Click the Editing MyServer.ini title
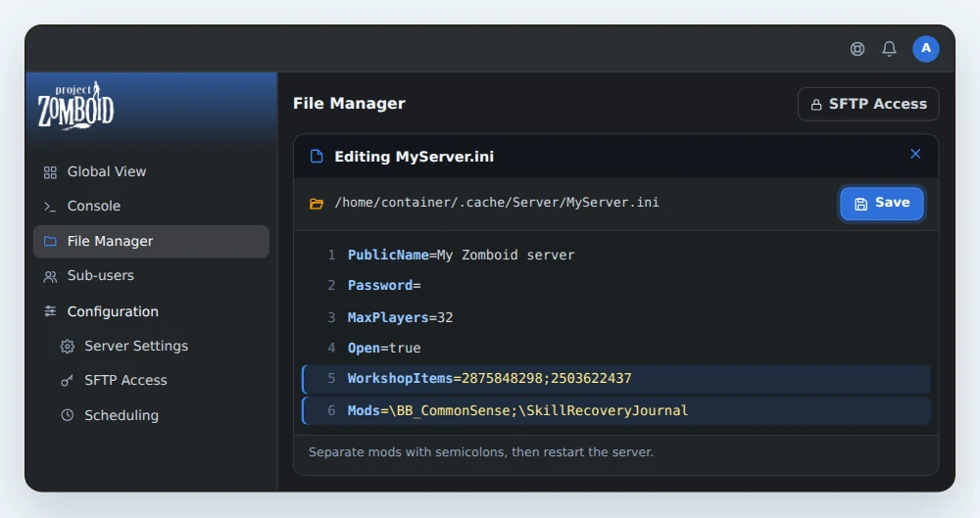Screen dimensions: 980x518 (x=415, y=157)
